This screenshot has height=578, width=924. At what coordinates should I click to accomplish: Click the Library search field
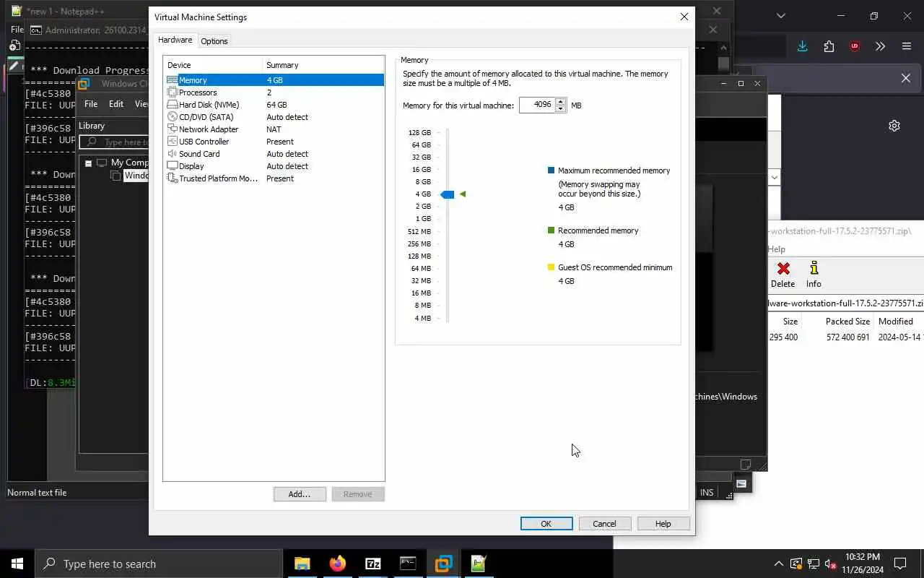coord(115,142)
